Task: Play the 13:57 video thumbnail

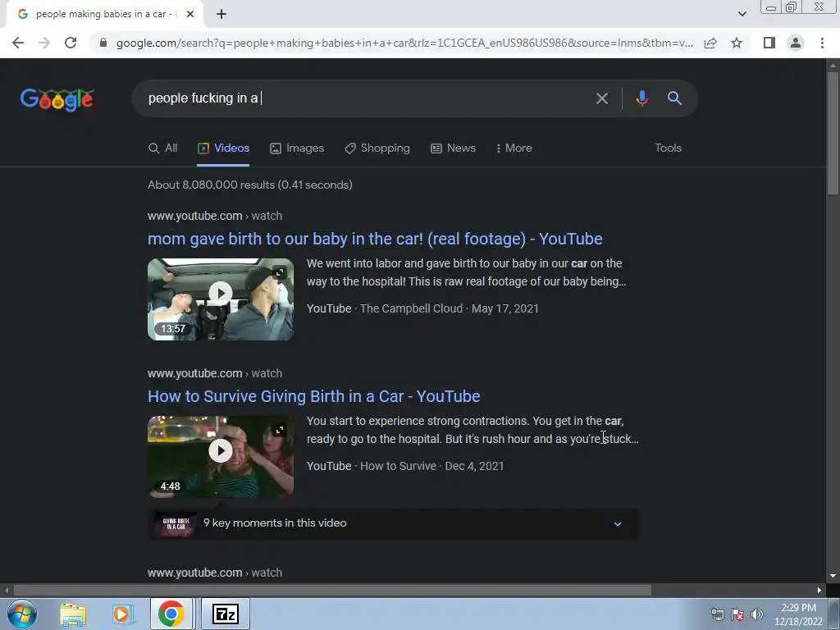Action: coord(221,293)
